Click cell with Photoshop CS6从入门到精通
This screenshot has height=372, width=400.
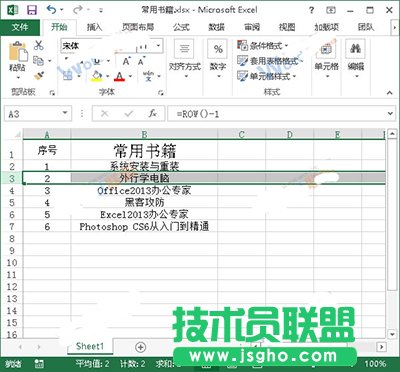[144, 226]
